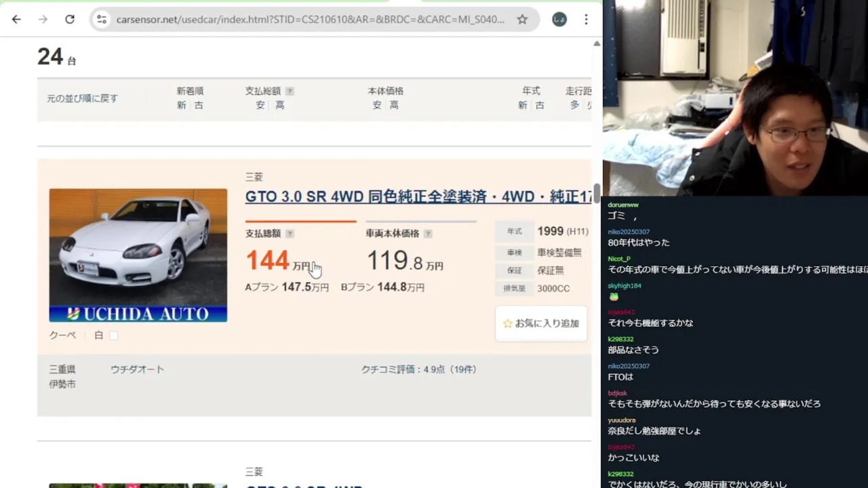Click chat message 80年代はやった
Image resolution: width=868 pixels, height=488 pixels.
point(639,243)
